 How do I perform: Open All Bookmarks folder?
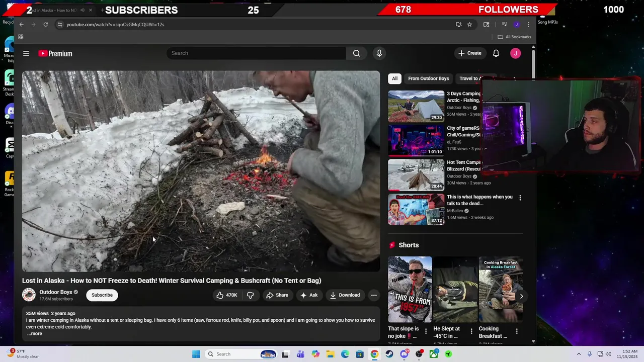(514, 37)
